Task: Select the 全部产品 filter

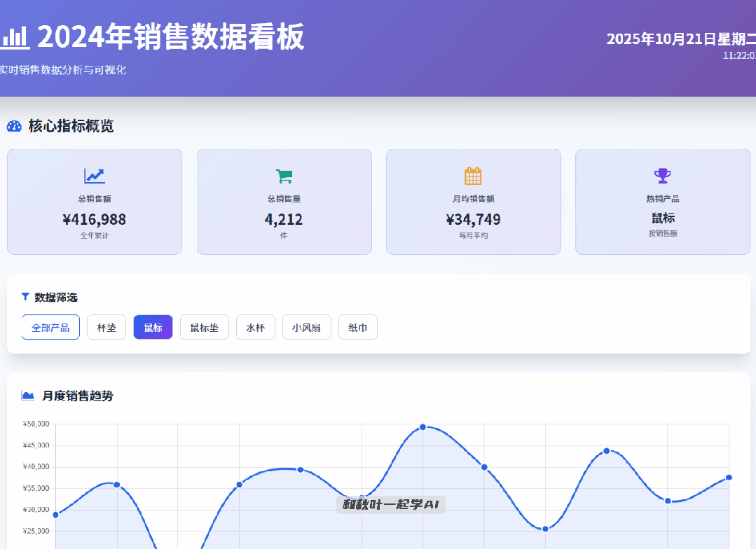Action: pos(50,327)
